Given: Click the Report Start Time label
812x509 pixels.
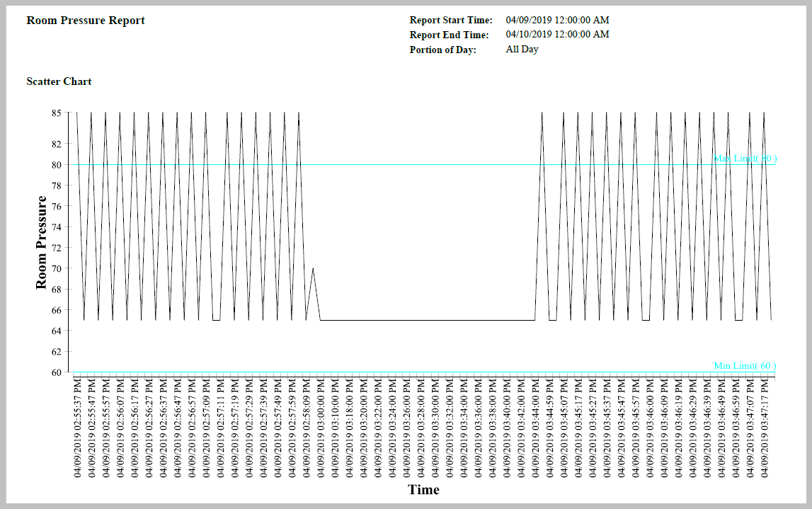Looking at the screenshot, I should pos(451,21).
